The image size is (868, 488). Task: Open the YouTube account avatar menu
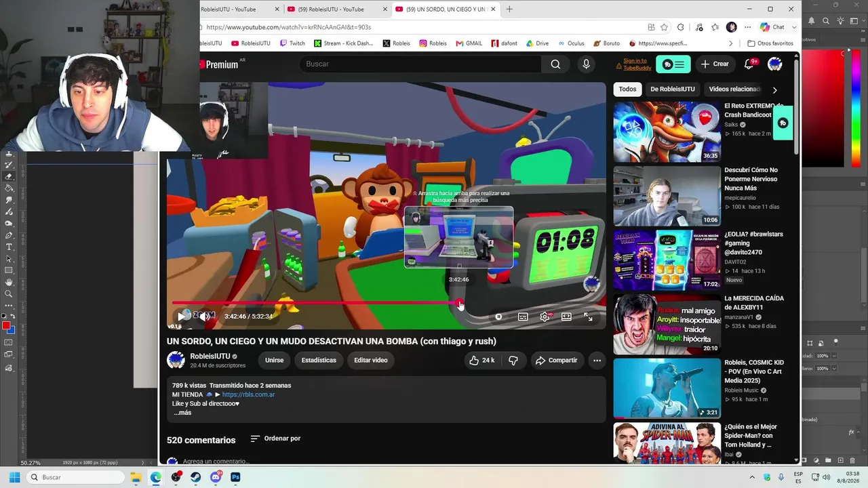[774, 64]
